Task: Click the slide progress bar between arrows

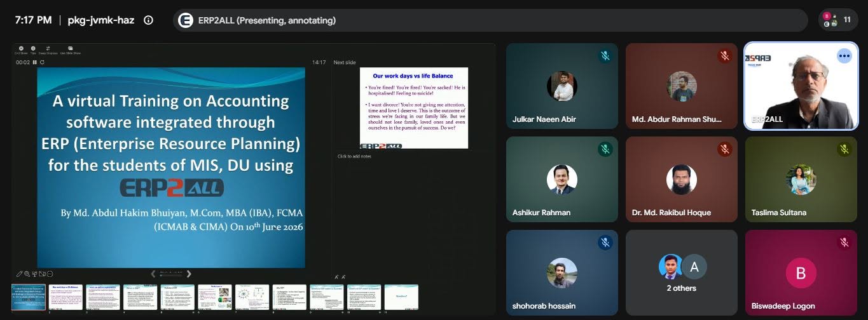Action: (x=170, y=274)
